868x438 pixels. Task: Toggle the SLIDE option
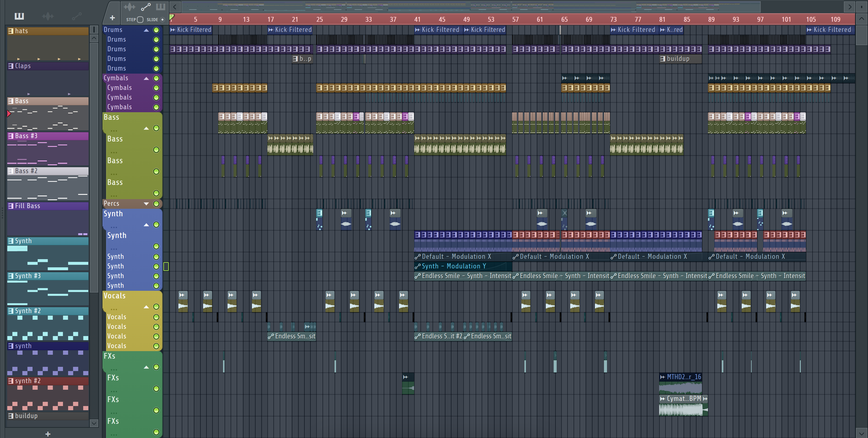tap(162, 20)
